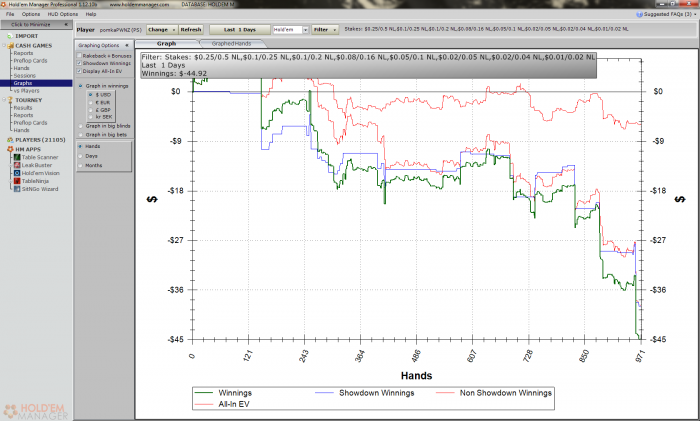Click the Cash Games coins icon
This screenshot has height=421, width=700.
tap(10, 46)
